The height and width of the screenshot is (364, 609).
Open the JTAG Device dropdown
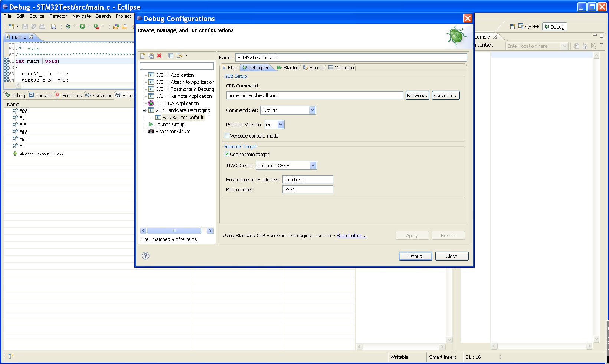(313, 165)
